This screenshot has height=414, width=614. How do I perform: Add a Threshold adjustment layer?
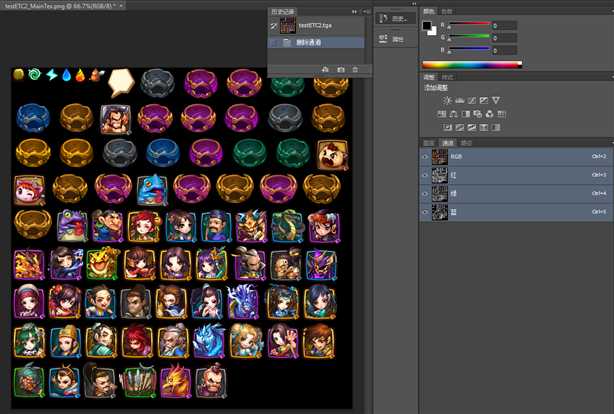pyautogui.click(x=472, y=127)
